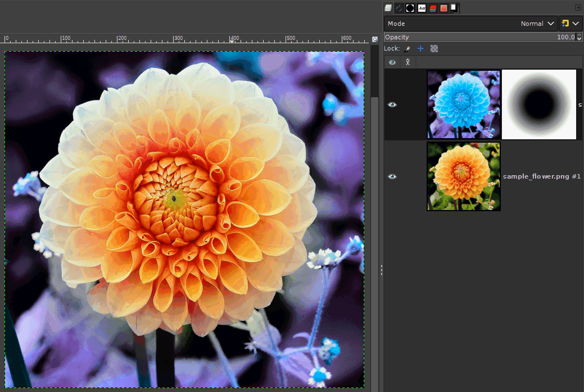Viewport: 584px width, 392px height.
Task: Click the Opacity slider bar
Action: (x=479, y=37)
